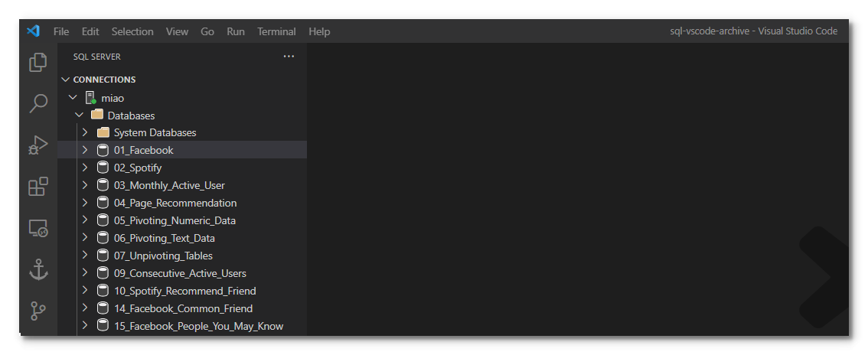Click the 03_Monthly_Active_User database icon
The height and width of the screenshot is (355, 868).
tap(103, 185)
